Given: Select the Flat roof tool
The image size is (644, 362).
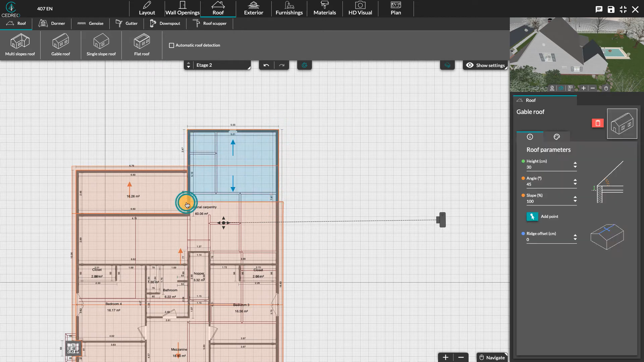Looking at the screenshot, I should pos(142,45).
